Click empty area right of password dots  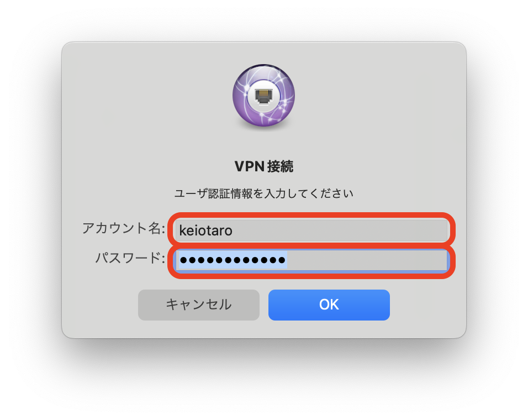click(367, 260)
